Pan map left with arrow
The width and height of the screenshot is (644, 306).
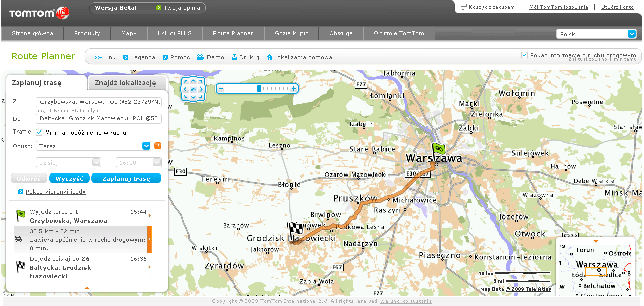(185, 90)
